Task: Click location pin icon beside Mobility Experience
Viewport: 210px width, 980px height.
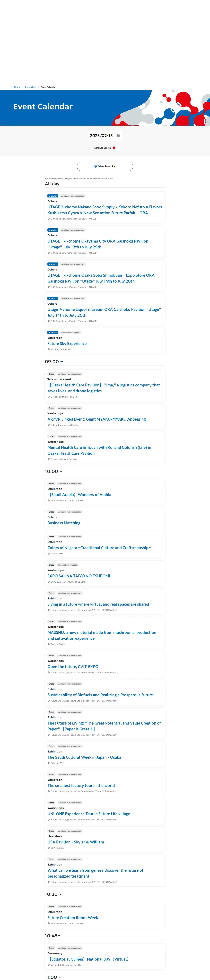Action: pyautogui.click(x=49, y=349)
